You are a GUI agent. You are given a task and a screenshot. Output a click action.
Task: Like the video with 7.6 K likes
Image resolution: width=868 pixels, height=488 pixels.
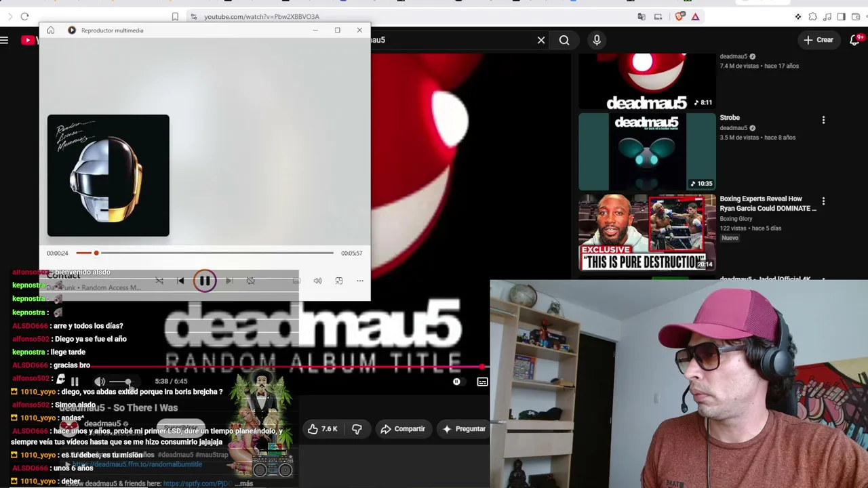pyautogui.click(x=323, y=429)
